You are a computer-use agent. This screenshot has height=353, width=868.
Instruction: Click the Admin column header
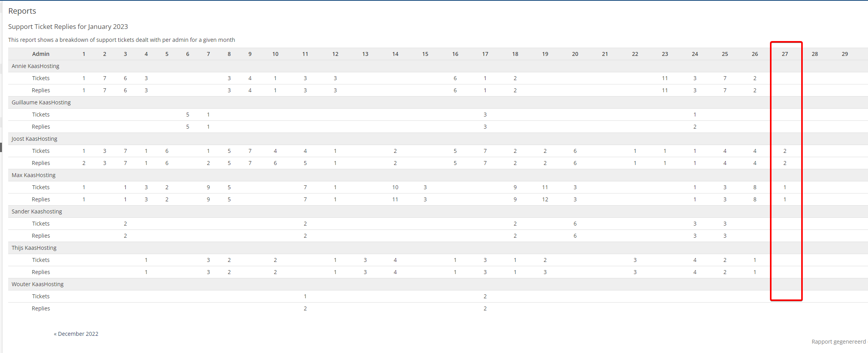[41, 54]
